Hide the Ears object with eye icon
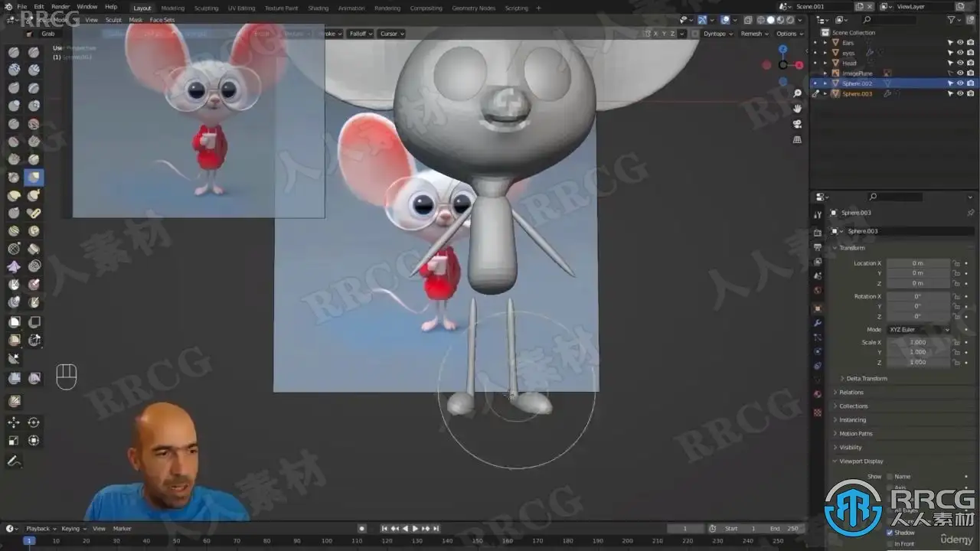The width and height of the screenshot is (980, 551). [x=960, y=43]
